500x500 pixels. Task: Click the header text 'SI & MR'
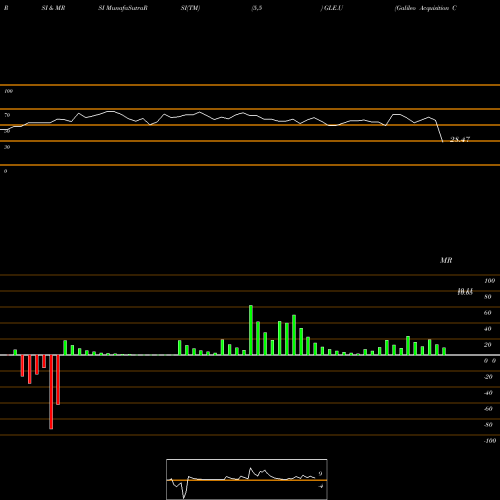click(x=53, y=8)
